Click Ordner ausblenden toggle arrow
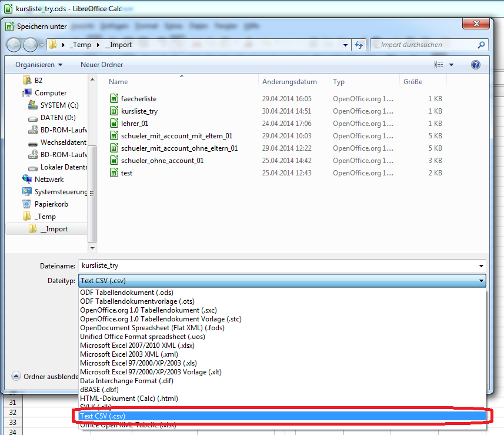The width and height of the screenshot is (504, 435). pos(16,376)
